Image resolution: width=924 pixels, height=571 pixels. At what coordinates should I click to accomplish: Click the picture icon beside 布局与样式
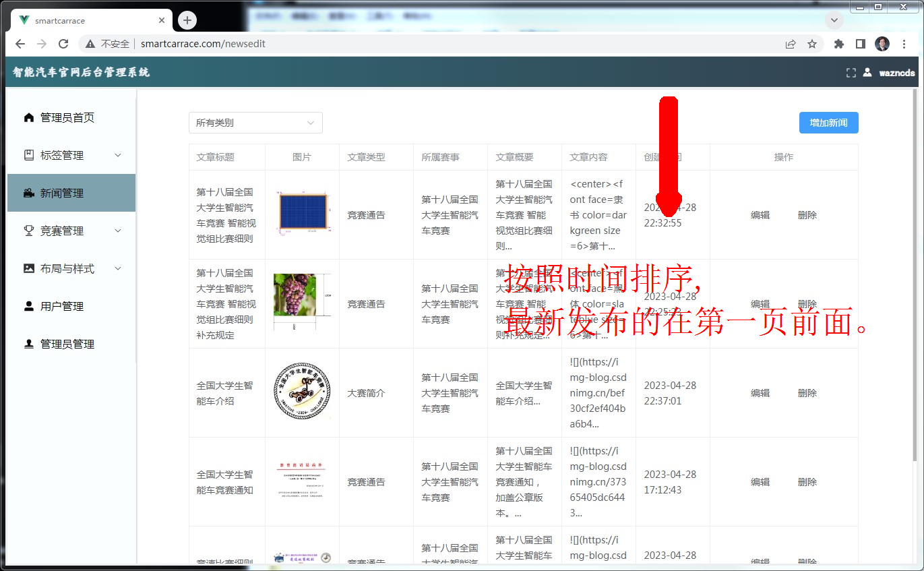28,268
